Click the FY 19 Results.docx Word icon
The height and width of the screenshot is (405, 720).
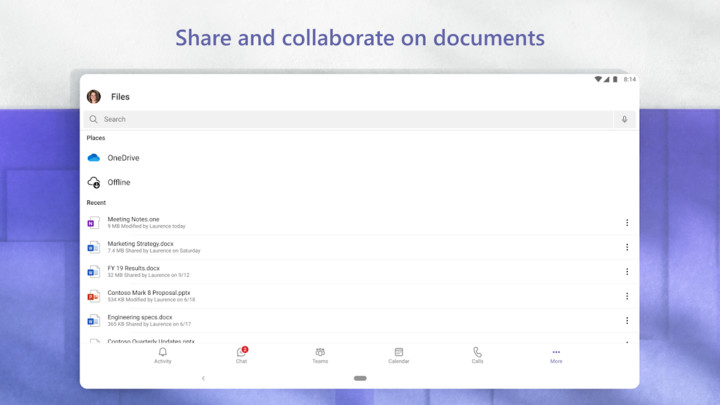94,272
